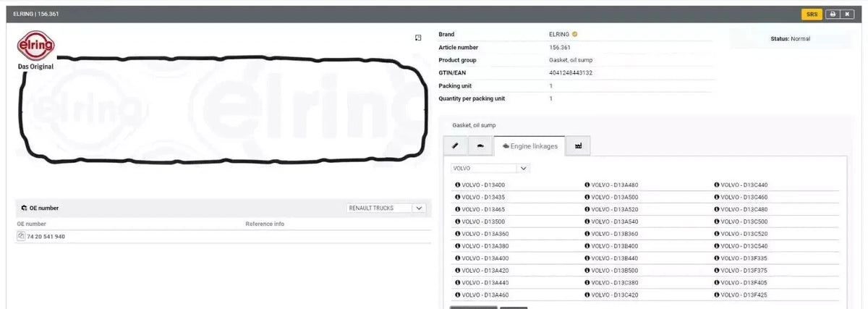868x309 pixels.
Task: Click the Status: Normal indicator
Action: tap(791, 38)
